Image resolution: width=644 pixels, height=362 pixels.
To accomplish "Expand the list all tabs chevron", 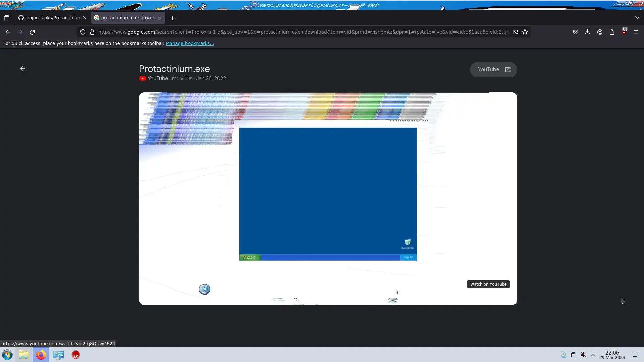I will tap(637, 18).
